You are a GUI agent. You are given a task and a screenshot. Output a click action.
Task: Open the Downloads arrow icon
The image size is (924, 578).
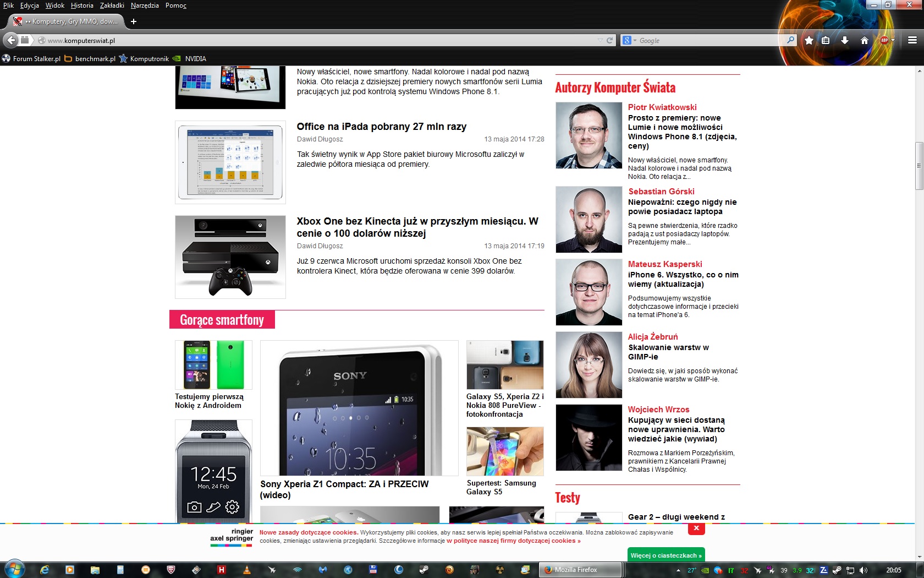point(845,40)
